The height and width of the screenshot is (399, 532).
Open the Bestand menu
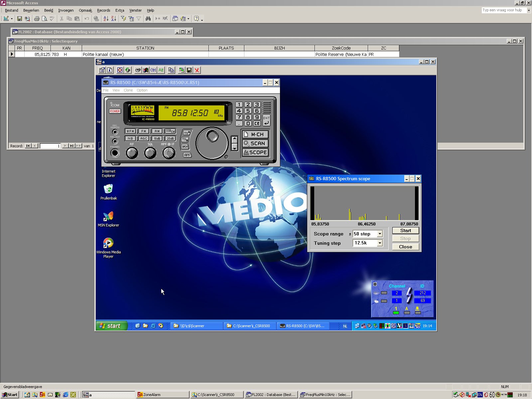(x=12, y=10)
